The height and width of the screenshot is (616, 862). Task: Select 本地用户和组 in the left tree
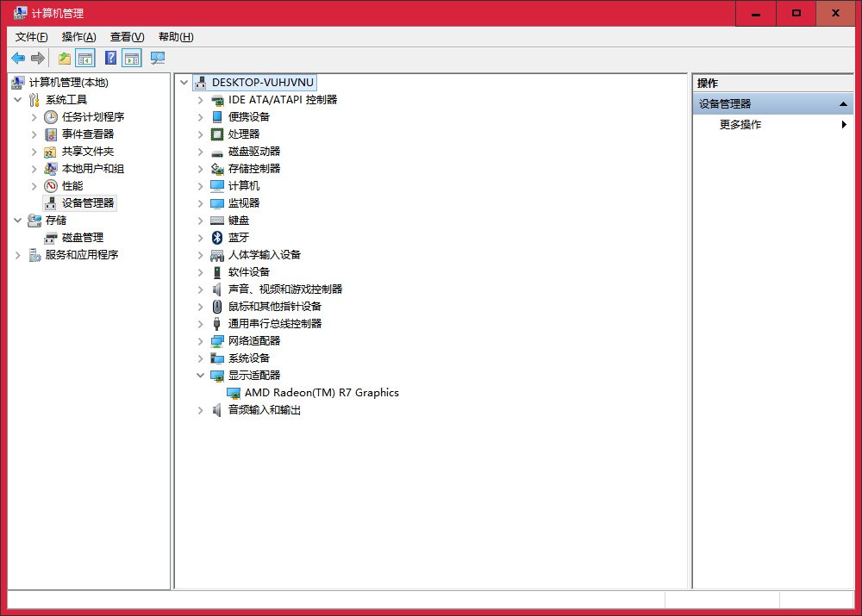click(93, 169)
